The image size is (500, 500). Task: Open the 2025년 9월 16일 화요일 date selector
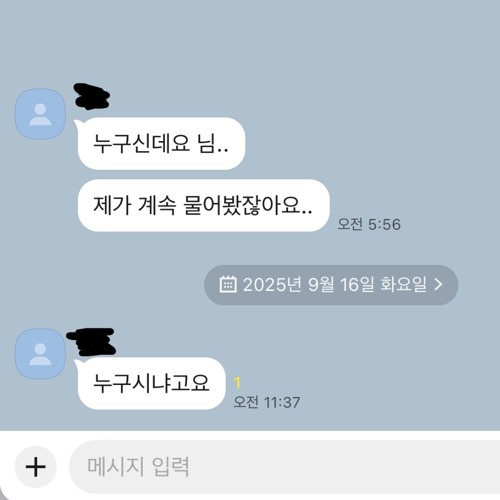tap(331, 285)
